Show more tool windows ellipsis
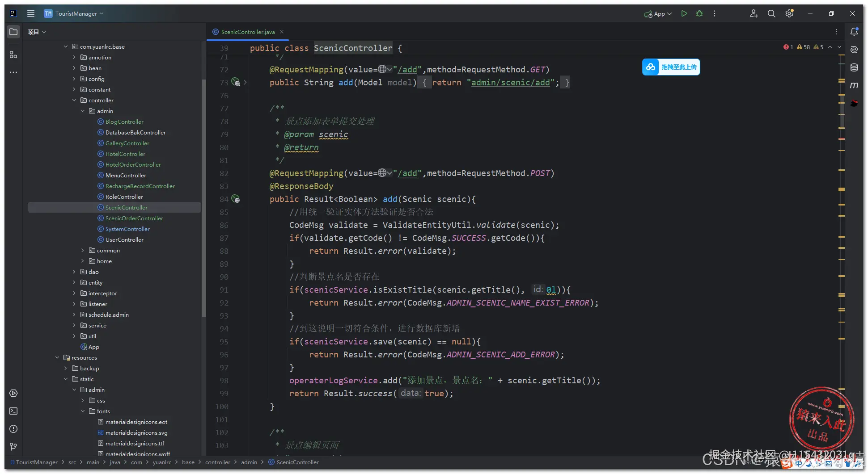 pos(13,72)
